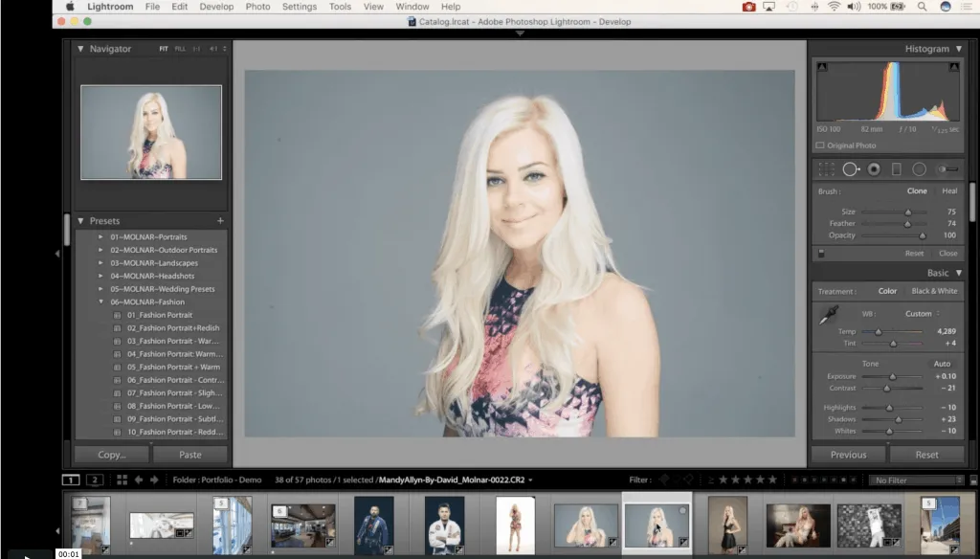The image size is (980, 559).
Task: Click Auto tone button
Action: (942, 364)
